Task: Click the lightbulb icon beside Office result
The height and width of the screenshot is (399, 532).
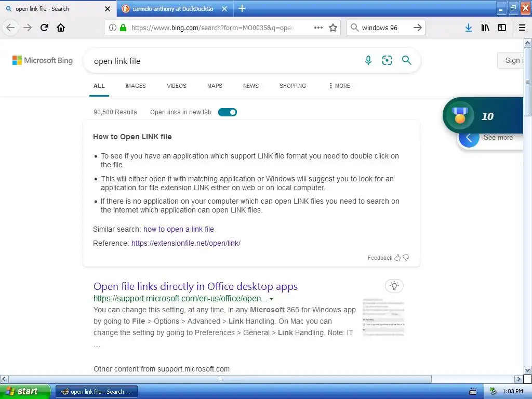Action: pos(394,286)
